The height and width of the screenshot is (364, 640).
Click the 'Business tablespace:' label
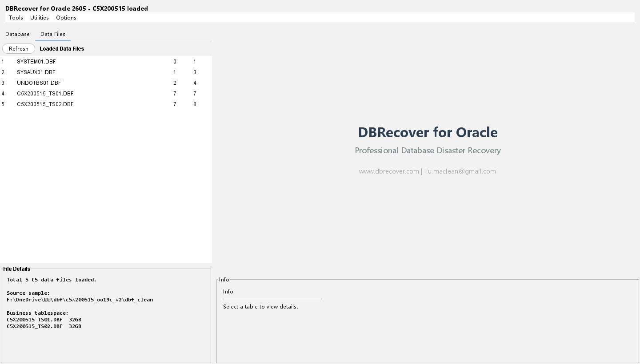[38, 313]
